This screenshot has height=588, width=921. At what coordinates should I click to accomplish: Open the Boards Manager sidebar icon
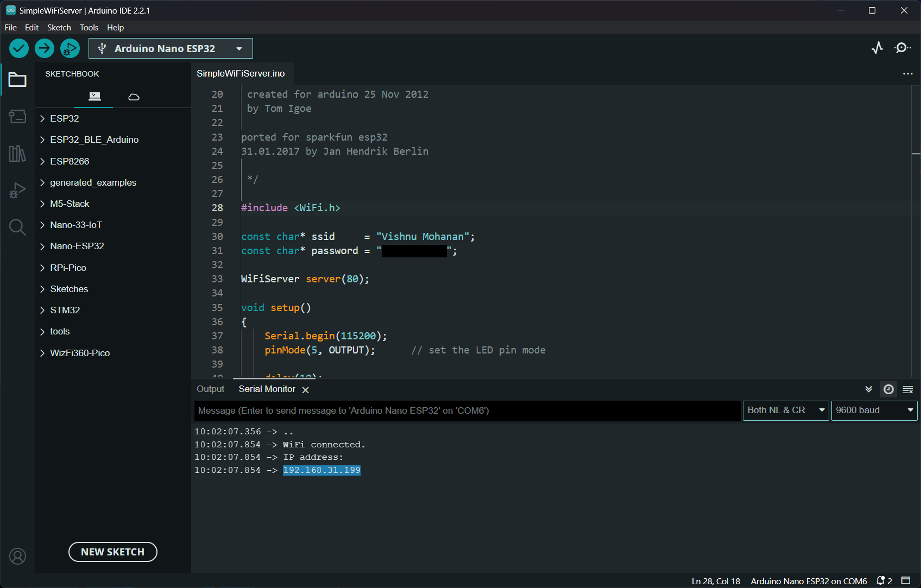pyautogui.click(x=17, y=117)
